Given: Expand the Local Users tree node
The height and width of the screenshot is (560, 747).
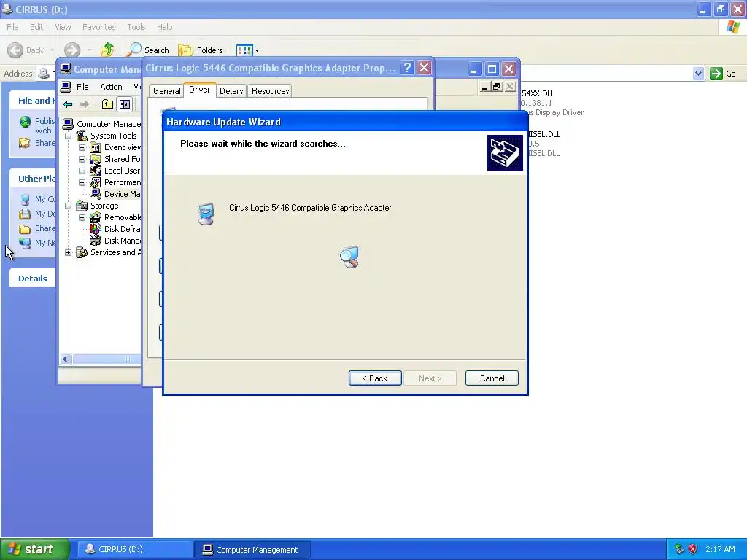Looking at the screenshot, I should click(82, 171).
